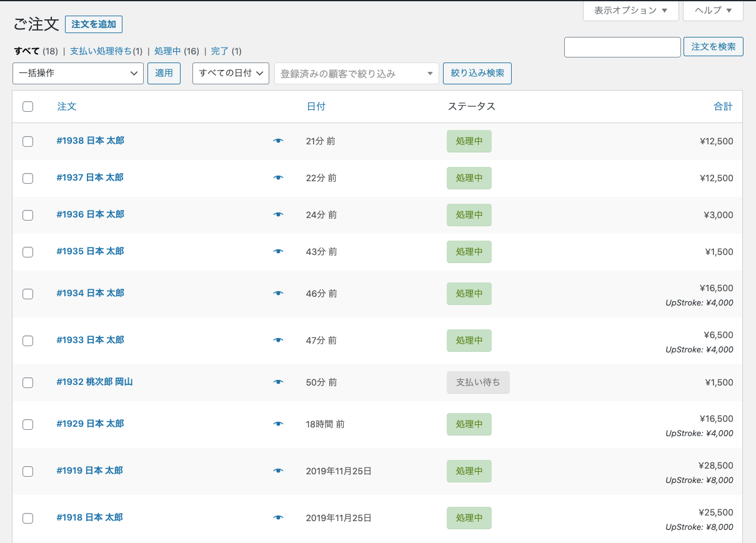Open order #1932 桃次郎 岡山
The height and width of the screenshot is (543, 756).
(x=94, y=382)
